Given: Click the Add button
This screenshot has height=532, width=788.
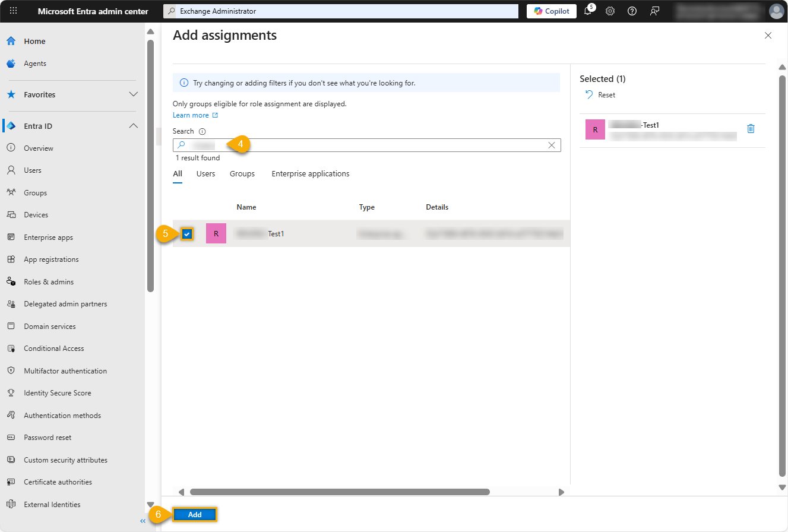Looking at the screenshot, I should (x=195, y=515).
